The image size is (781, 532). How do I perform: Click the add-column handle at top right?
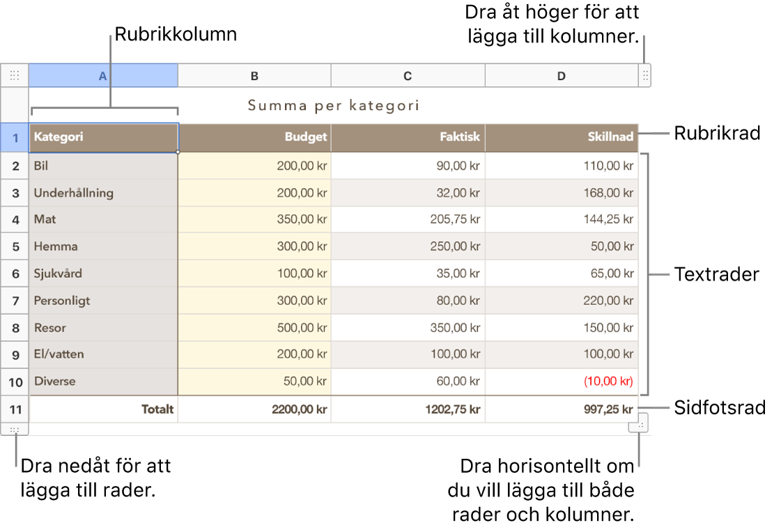tap(644, 75)
